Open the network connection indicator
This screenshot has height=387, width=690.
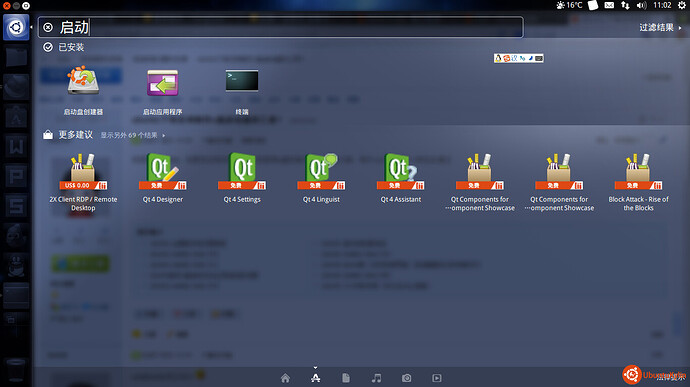coord(625,5)
